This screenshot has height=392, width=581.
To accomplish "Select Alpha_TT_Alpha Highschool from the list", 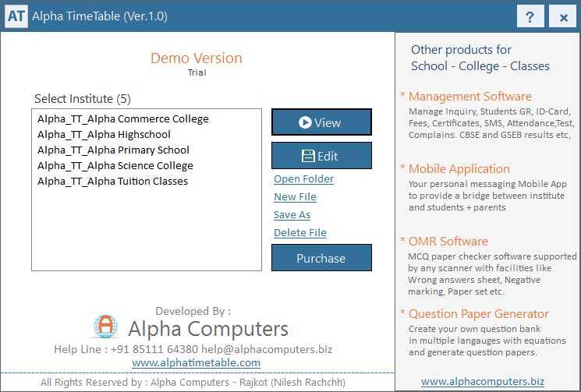I will click(104, 135).
